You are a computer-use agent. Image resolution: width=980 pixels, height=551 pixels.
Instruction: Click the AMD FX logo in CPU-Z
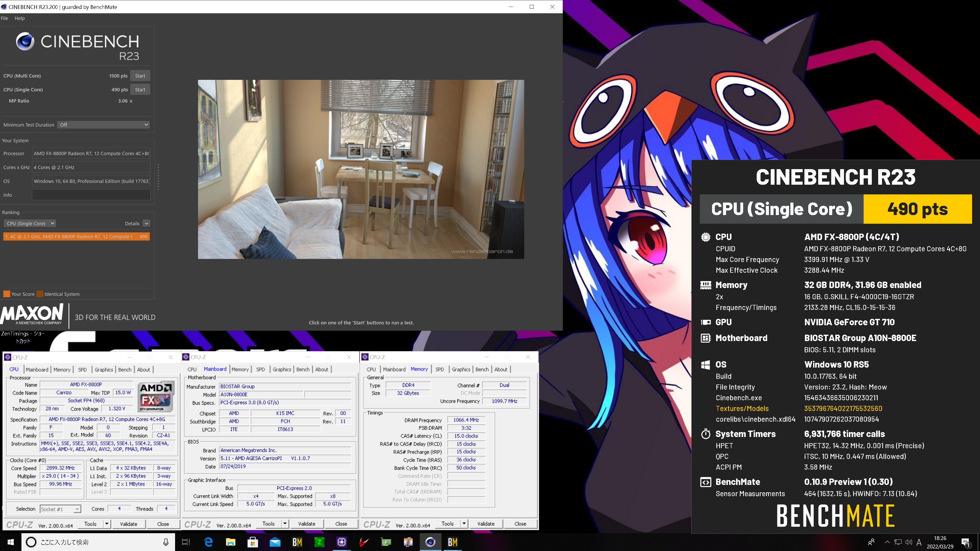point(156,396)
